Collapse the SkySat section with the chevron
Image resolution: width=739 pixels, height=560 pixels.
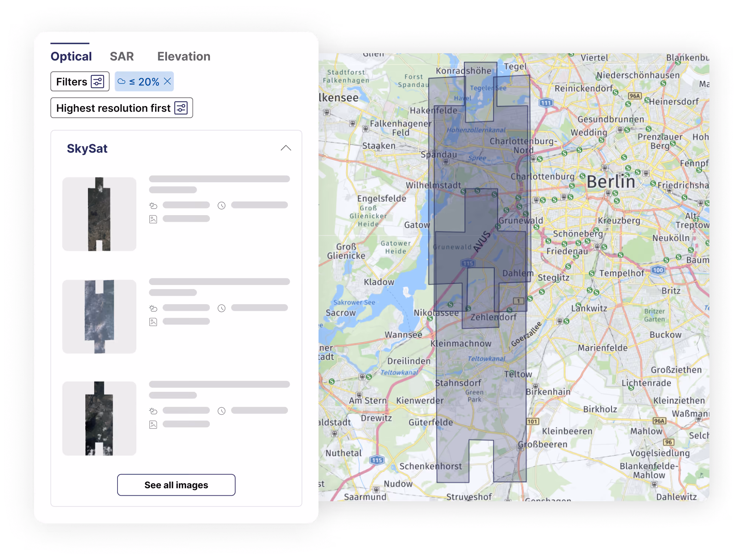286,148
